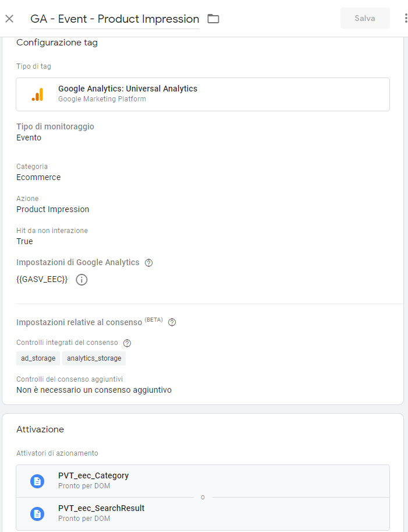The image size is (408, 532).
Task: Click the Google Analytics bar chart icon
Action: click(38, 94)
